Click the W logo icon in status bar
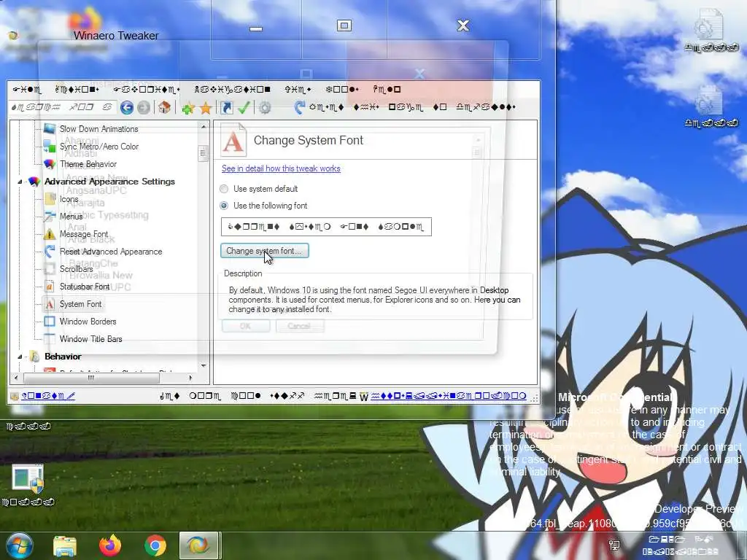This screenshot has height=560, width=747. coord(364,396)
